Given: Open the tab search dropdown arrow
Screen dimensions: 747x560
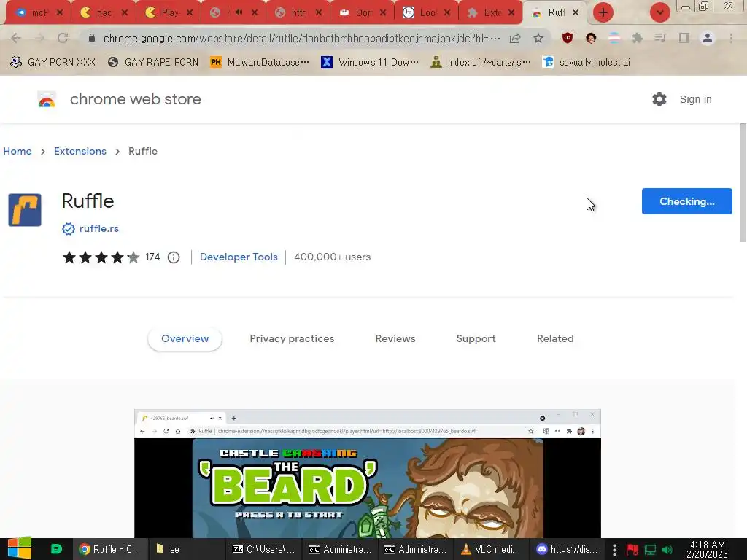Looking at the screenshot, I should [x=659, y=12].
